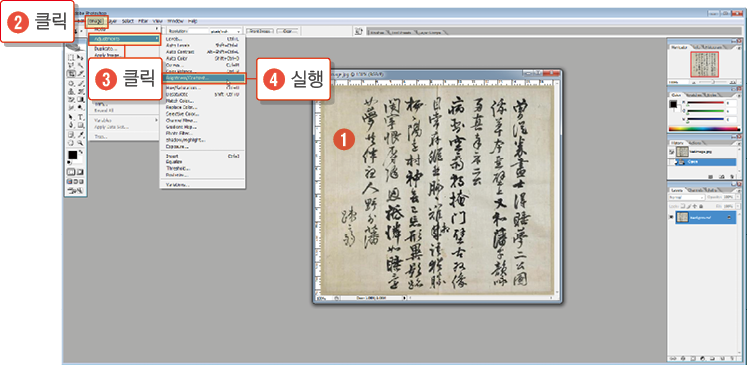The width and height of the screenshot is (747, 365).
Task: Select the Slice tool
Action: (81, 73)
